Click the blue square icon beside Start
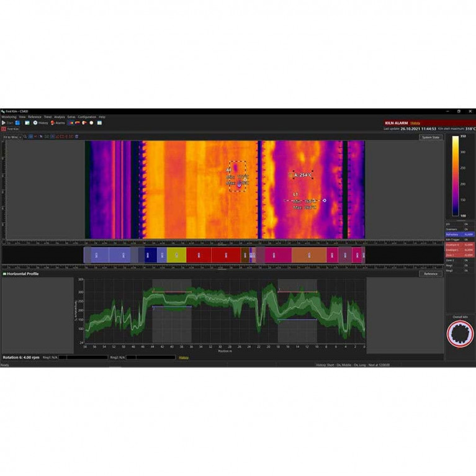This screenshot has height=476, width=476. 17,123
